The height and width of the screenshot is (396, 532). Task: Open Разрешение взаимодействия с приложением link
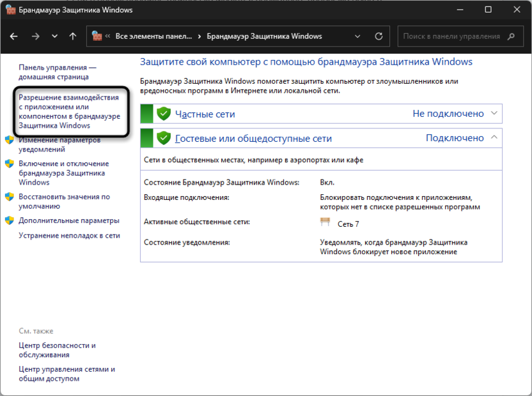coord(69,111)
